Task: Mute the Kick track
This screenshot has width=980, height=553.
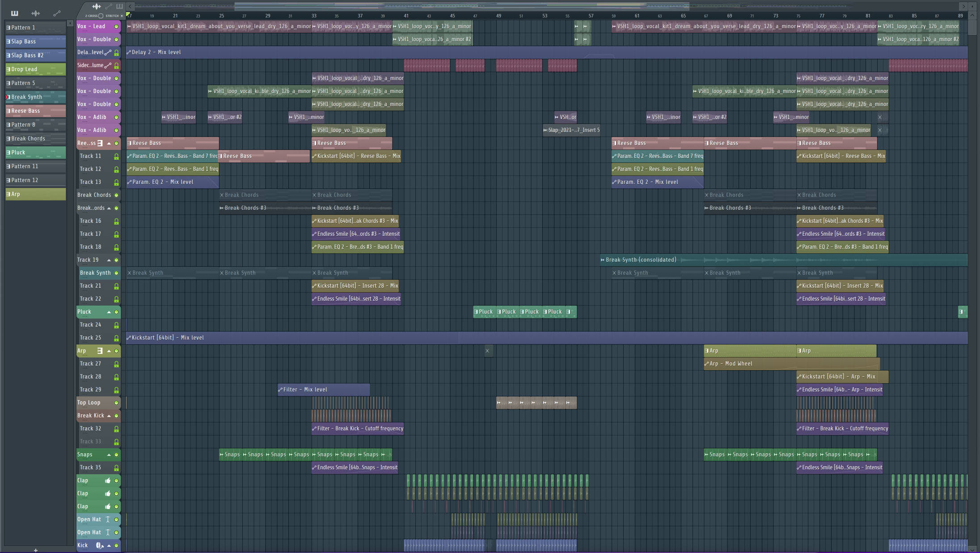Action: (x=116, y=545)
